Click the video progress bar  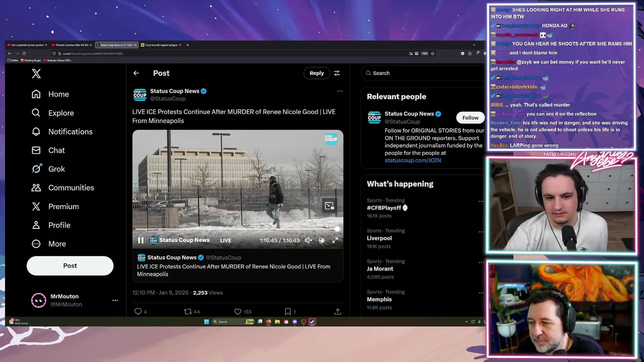[237, 229]
